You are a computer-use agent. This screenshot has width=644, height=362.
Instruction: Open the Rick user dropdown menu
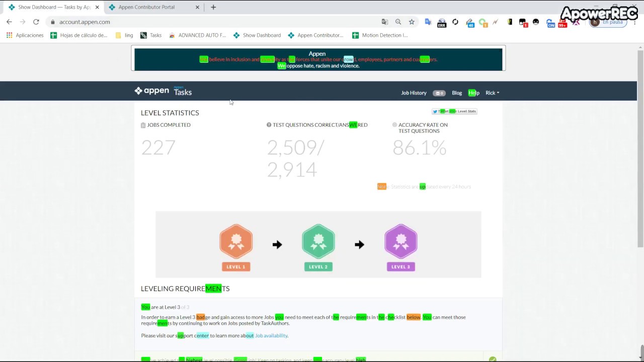(492, 93)
